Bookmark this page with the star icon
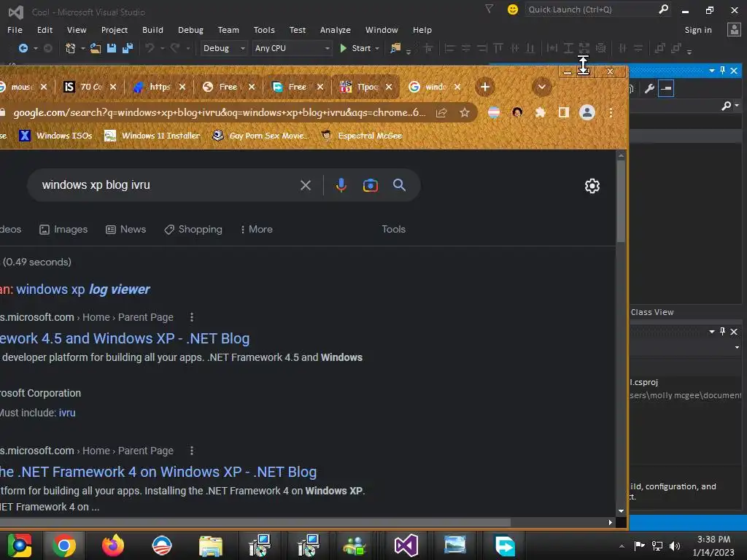The width and height of the screenshot is (747, 560). pos(465,112)
